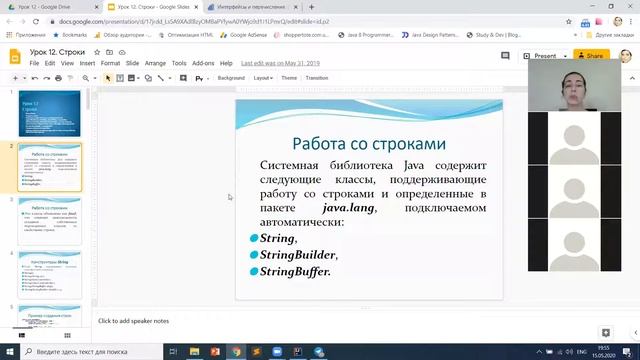Insert an image with the image tool

131,78
